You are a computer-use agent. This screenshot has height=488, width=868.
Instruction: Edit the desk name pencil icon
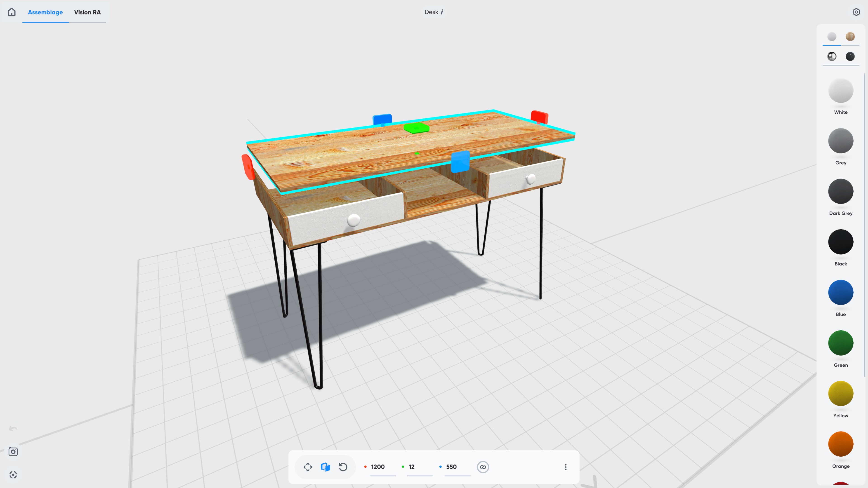[442, 12]
